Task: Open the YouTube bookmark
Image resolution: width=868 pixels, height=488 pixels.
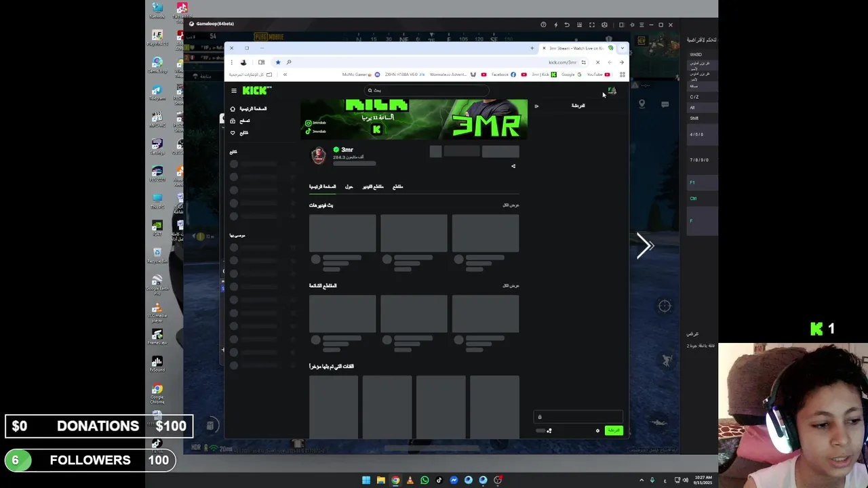Action: click(598, 75)
